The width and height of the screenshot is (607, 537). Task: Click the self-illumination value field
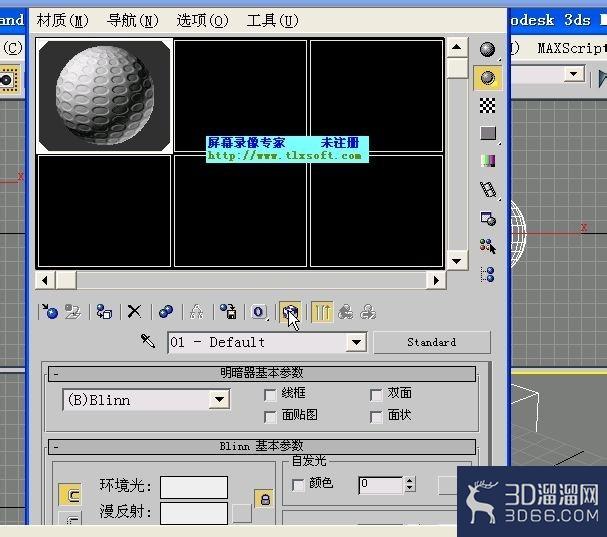381,485
